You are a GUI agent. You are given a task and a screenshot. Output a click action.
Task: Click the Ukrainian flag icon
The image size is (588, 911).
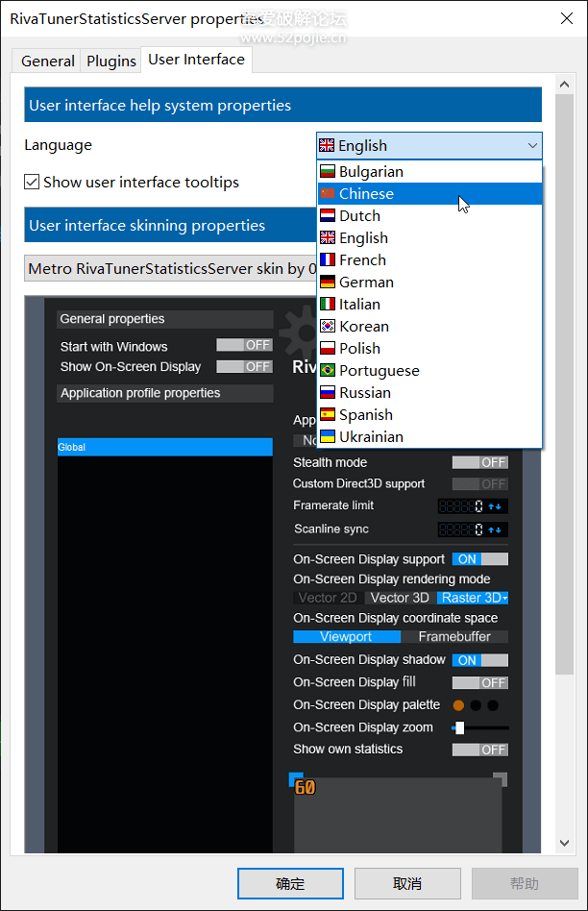tap(328, 436)
